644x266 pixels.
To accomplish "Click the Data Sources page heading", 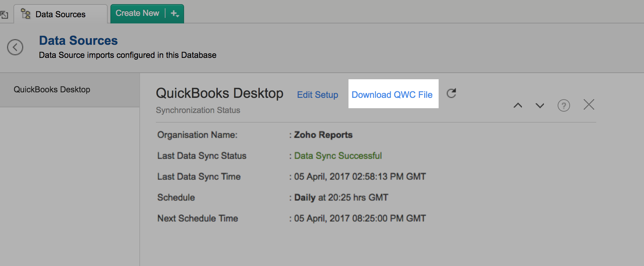I will pyautogui.click(x=78, y=41).
